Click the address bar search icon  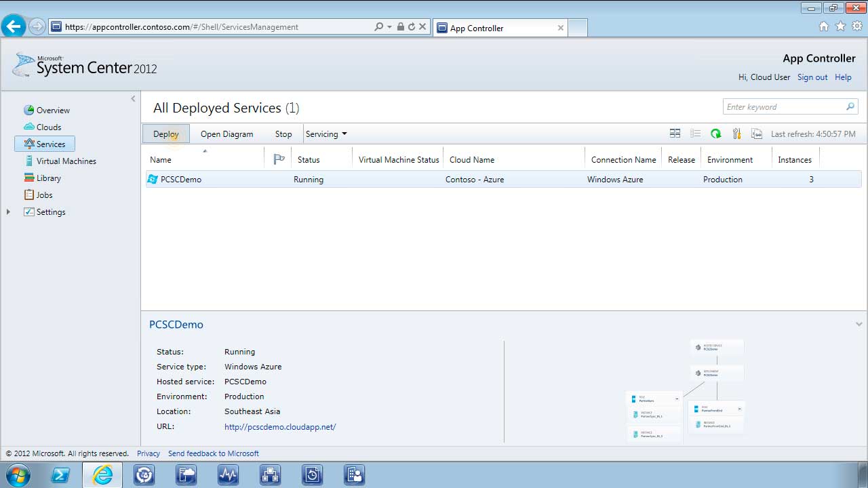coord(378,27)
